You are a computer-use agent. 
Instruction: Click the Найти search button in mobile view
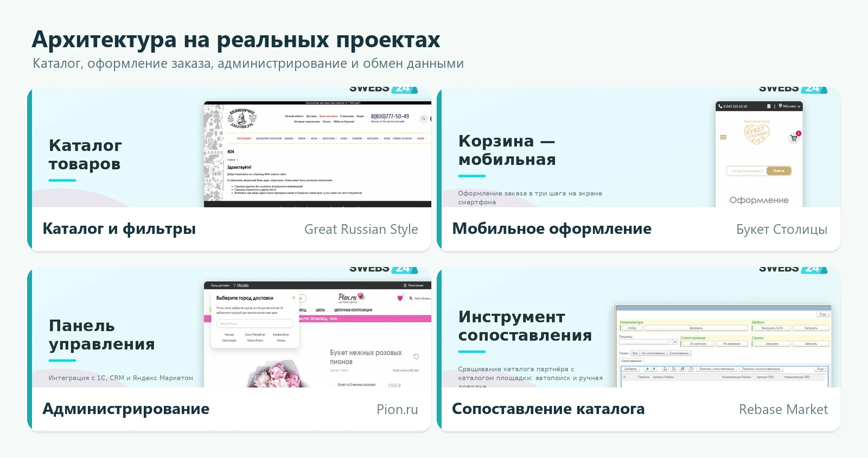778,171
